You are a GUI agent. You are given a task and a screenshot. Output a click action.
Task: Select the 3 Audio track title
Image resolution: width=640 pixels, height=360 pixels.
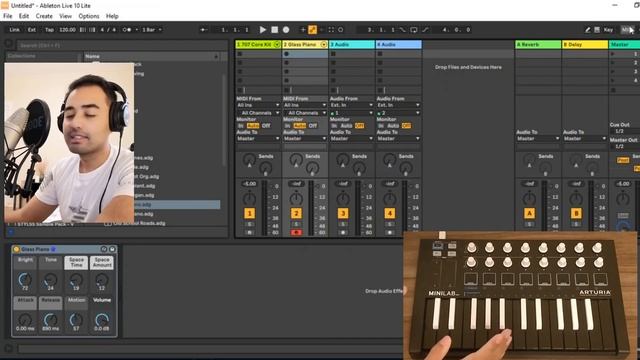click(351, 44)
